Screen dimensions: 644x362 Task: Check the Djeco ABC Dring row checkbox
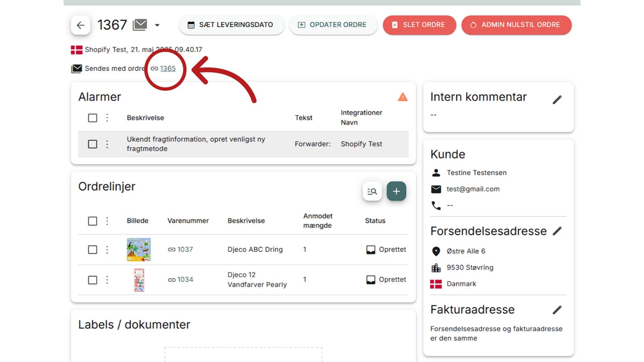click(x=93, y=250)
